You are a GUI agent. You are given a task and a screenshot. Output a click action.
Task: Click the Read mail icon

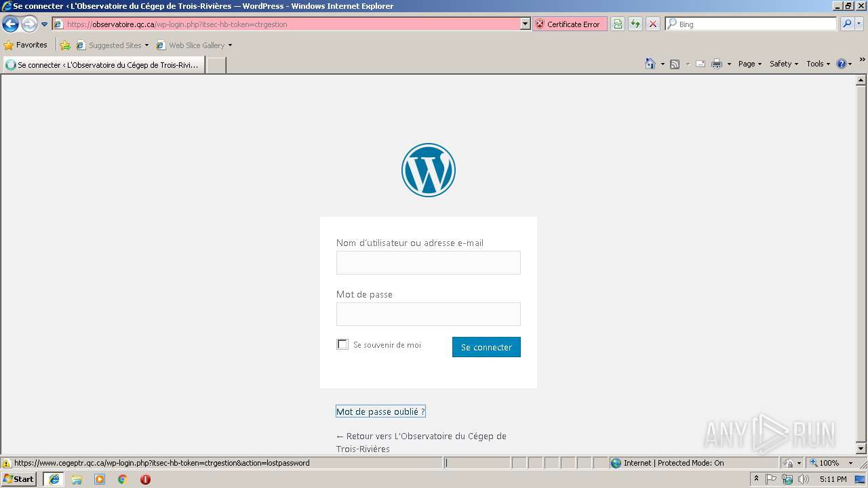(701, 64)
